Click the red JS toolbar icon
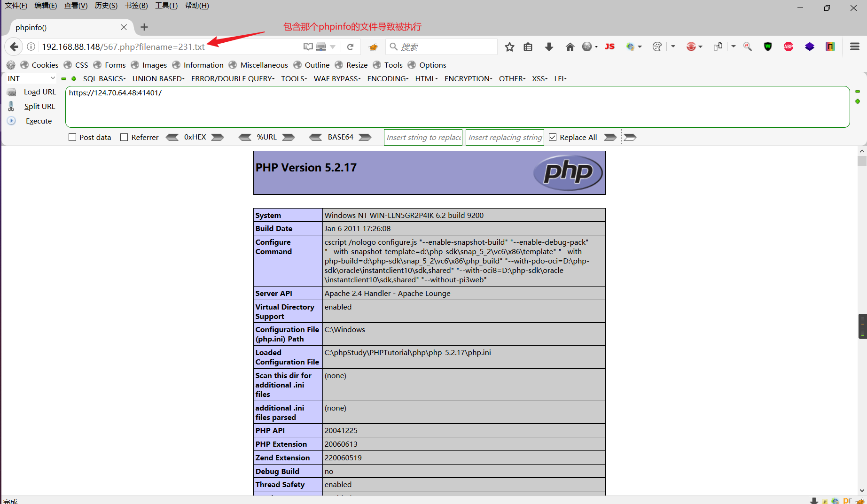This screenshot has width=867, height=504. click(x=609, y=47)
